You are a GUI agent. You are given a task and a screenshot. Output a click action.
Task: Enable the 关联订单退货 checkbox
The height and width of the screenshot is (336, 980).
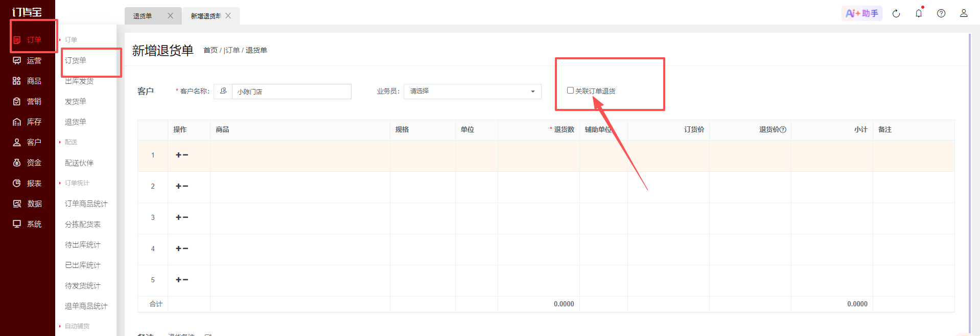(x=570, y=91)
